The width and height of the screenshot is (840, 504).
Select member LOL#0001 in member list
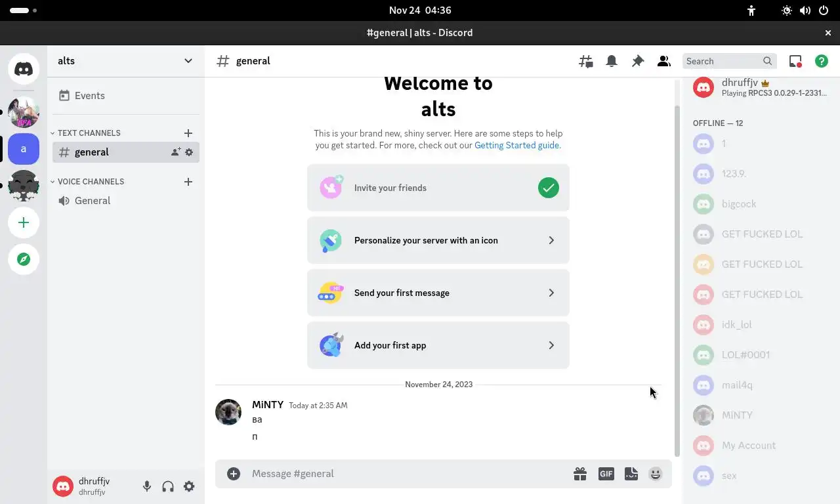761,355
